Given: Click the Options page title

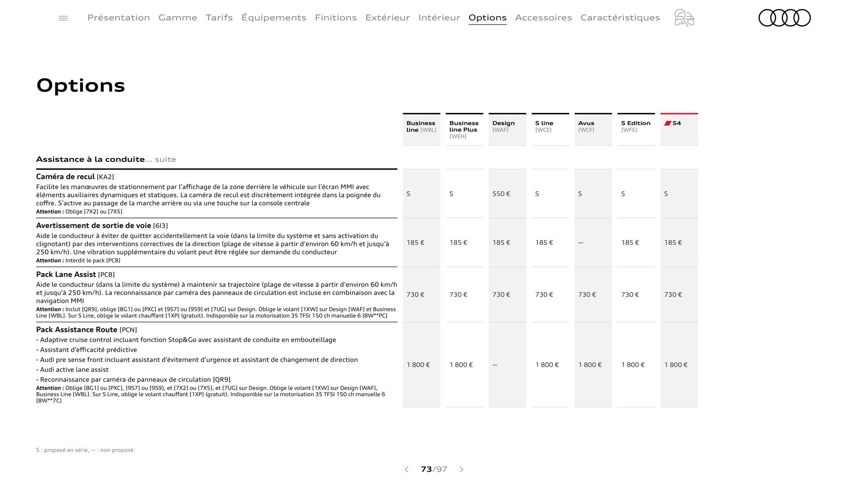Looking at the screenshot, I should tap(81, 85).
